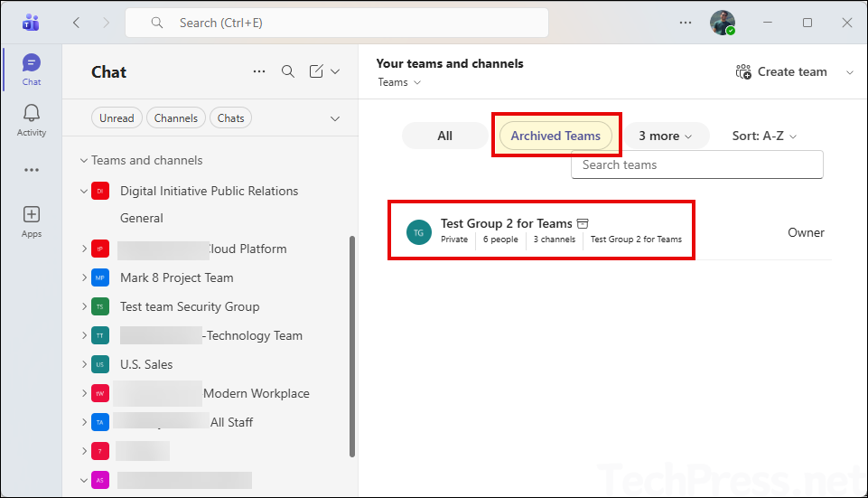Collapse Digital Initiative Public Relations team
This screenshot has width=868, height=498.
click(x=84, y=191)
